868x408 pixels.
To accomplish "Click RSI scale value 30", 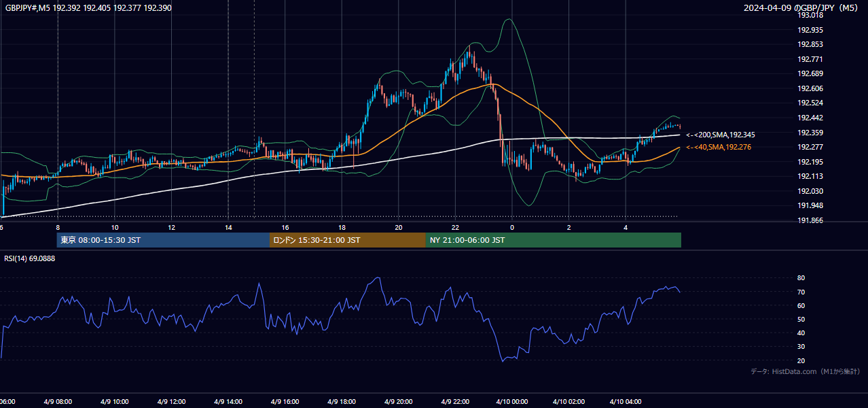I will pyautogui.click(x=801, y=347).
